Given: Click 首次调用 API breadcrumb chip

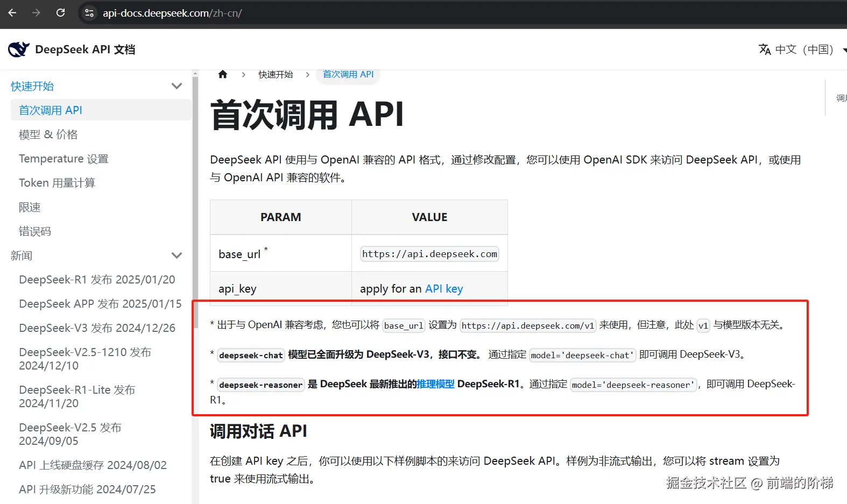Looking at the screenshot, I should click(348, 74).
